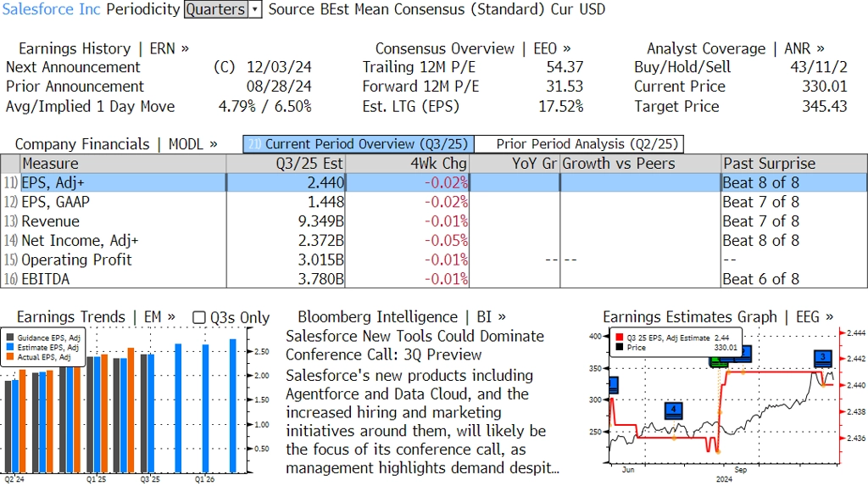Click event marker 3 on estimates graph
Viewport: 868px width, 486px height.
(822, 358)
